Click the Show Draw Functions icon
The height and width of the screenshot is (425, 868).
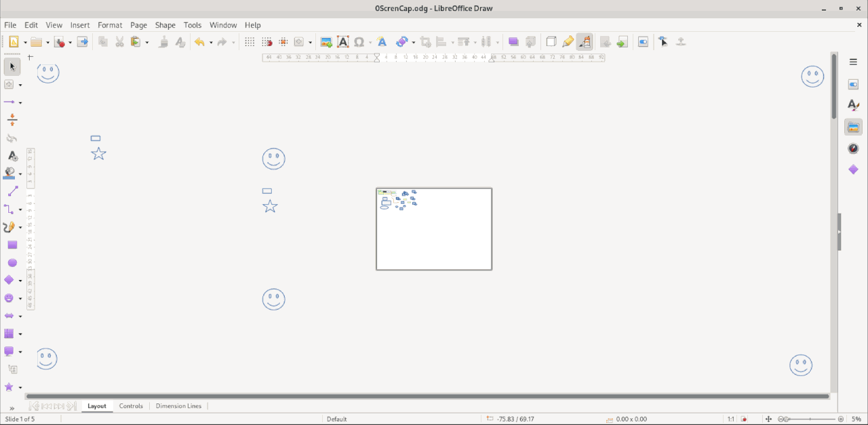tap(584, 42)
